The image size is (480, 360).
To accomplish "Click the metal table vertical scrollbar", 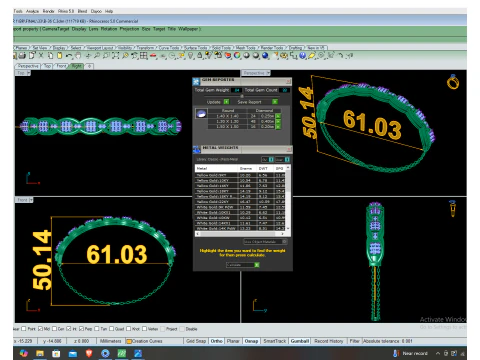I will click(x=288, y=198).
